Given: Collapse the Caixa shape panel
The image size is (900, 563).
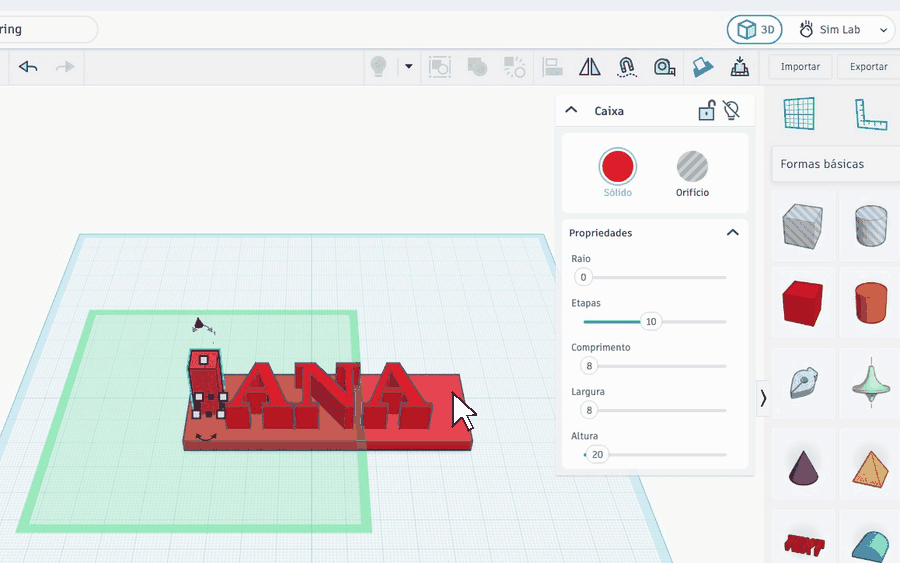Looking at the screenshot, I should coord(571,110).
